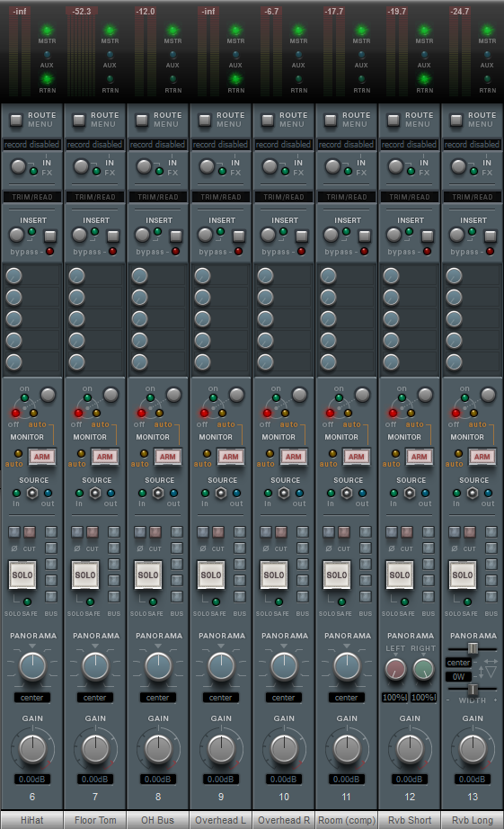Viewport: 504px width, 829px height.
Task: Arm the HiHat channel for recording
Action: (x=41, y=457)
